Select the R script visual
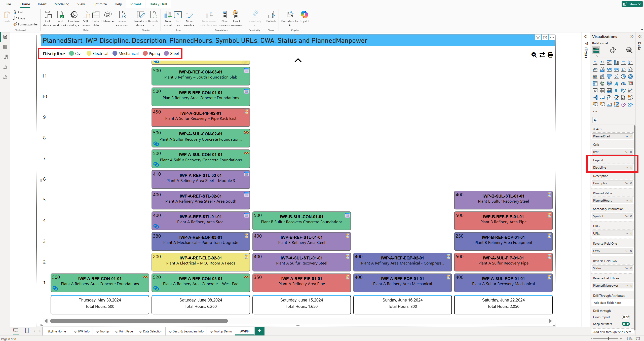Screen dimensions: 644x341 click(x=616, y=91)
